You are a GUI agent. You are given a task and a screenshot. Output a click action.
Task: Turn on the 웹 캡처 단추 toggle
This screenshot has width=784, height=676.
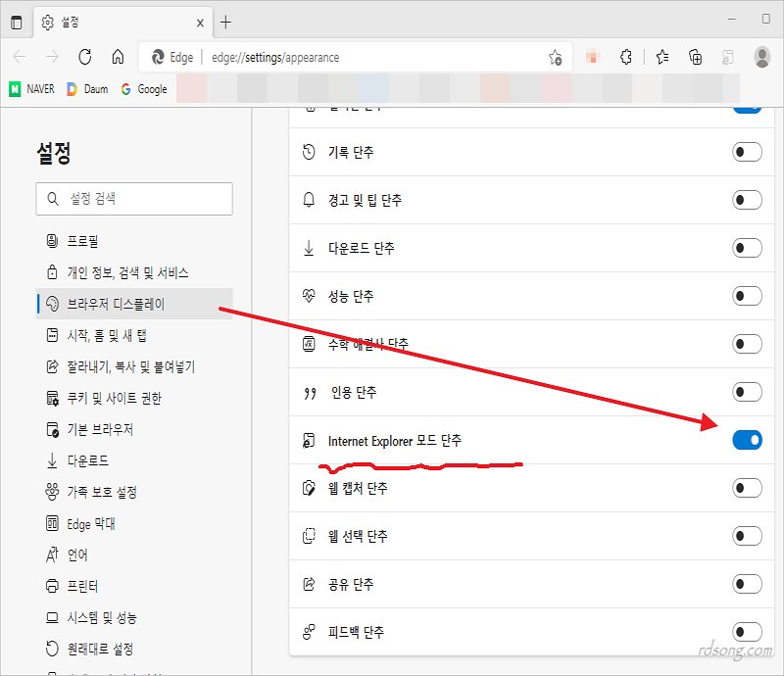[747, 488]
